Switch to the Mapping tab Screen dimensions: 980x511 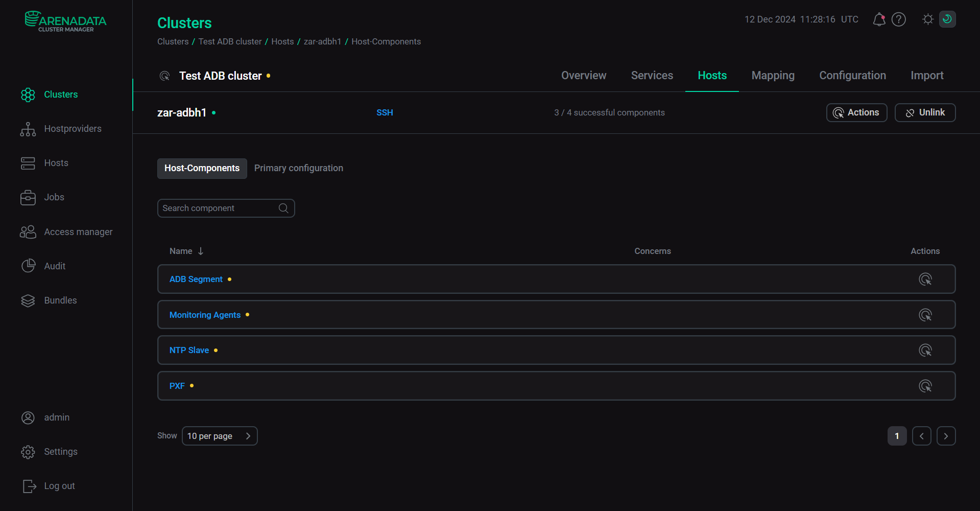pyautogui.click(x=773, y=76)
